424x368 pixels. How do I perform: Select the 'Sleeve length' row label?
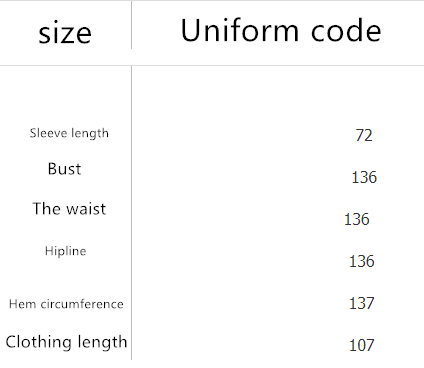pyautogui.click(x=69, y=134)
